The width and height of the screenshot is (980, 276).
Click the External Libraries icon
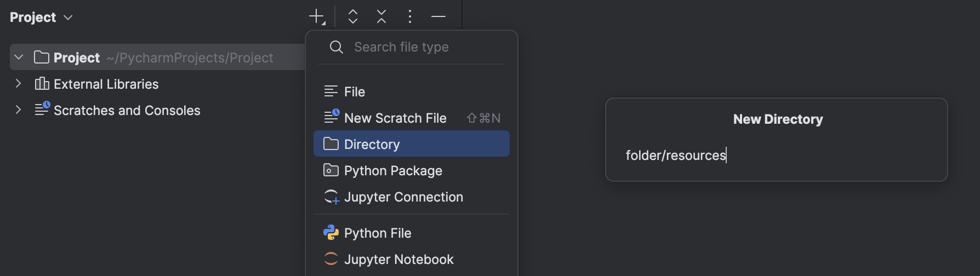[42, 84]
